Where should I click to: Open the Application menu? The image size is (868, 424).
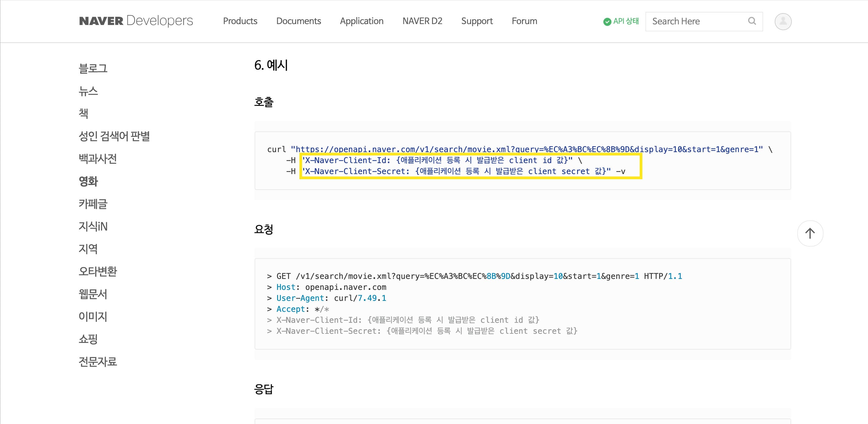point(361,21)
